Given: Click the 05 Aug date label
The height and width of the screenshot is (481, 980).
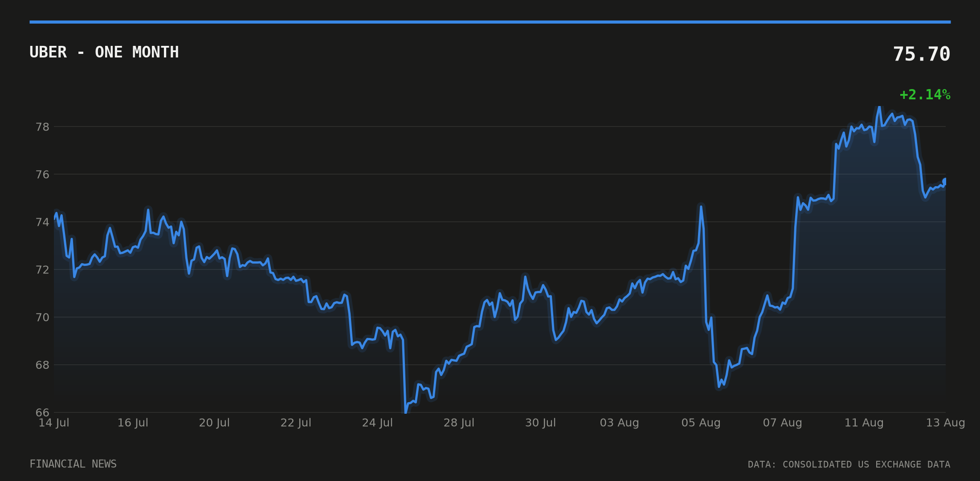Looking at the screenshot, I should click(x=701, y=423).
